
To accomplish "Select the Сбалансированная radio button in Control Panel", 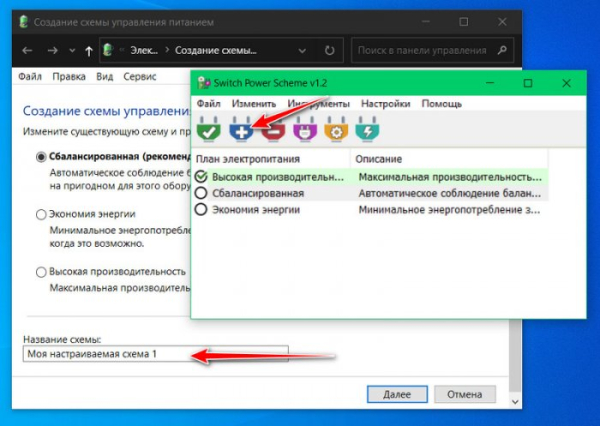I will coord(41,157).
